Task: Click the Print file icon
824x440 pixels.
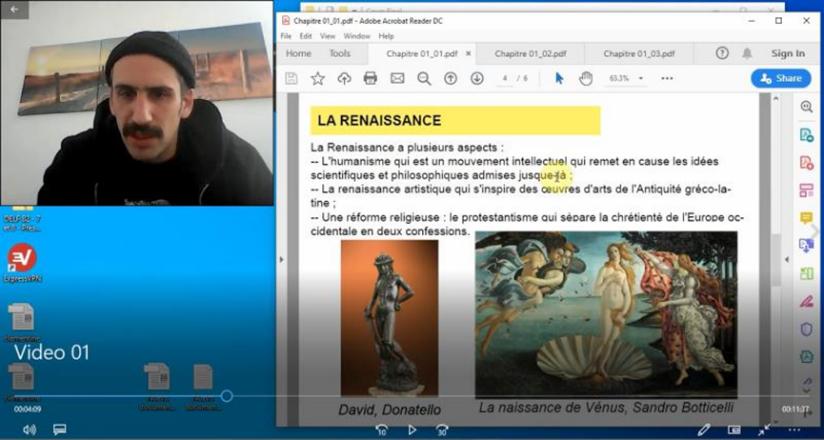Action: [370, 78]
